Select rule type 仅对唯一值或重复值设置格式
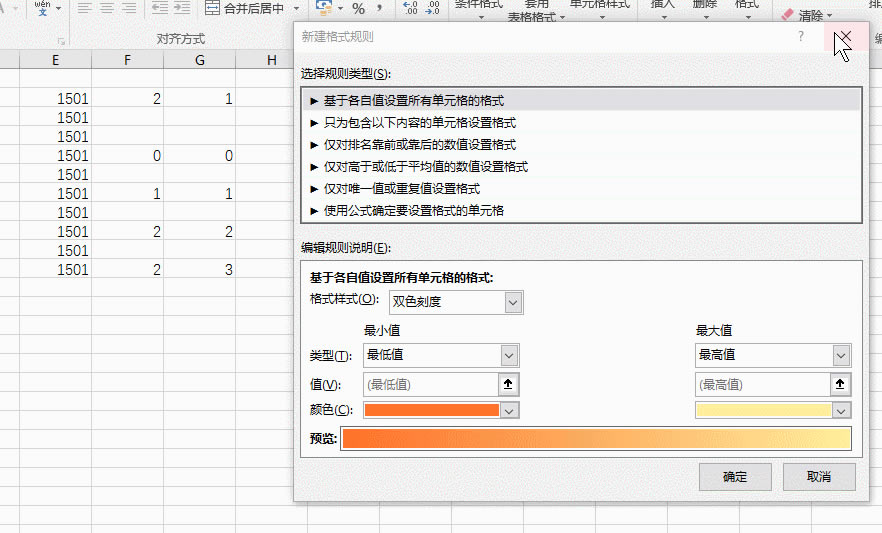The width and height of the screenshot is (882, 533). tap(581, 188)
